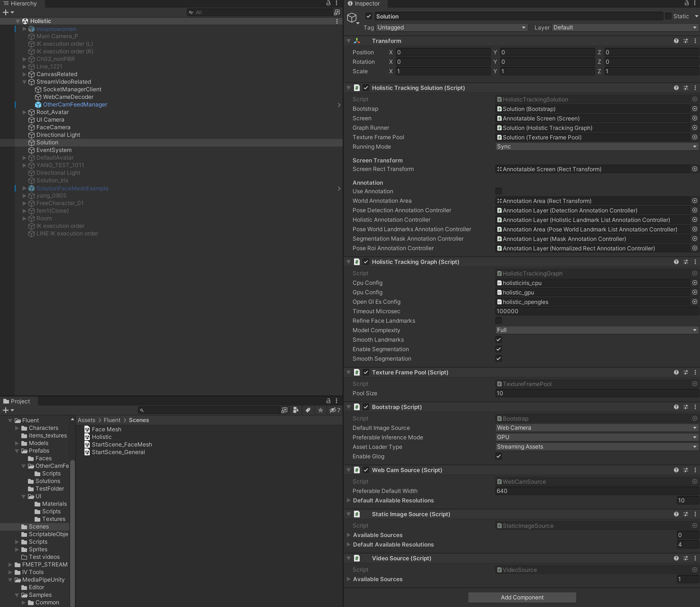The height and width of the screenshot is (607, 700).
Task: Open Transform component preset settings icon
Action: [686, 41]
